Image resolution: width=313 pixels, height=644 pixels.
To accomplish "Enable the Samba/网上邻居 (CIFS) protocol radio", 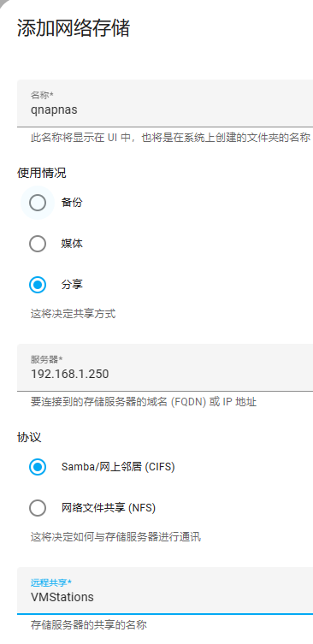I will point(38,467).
